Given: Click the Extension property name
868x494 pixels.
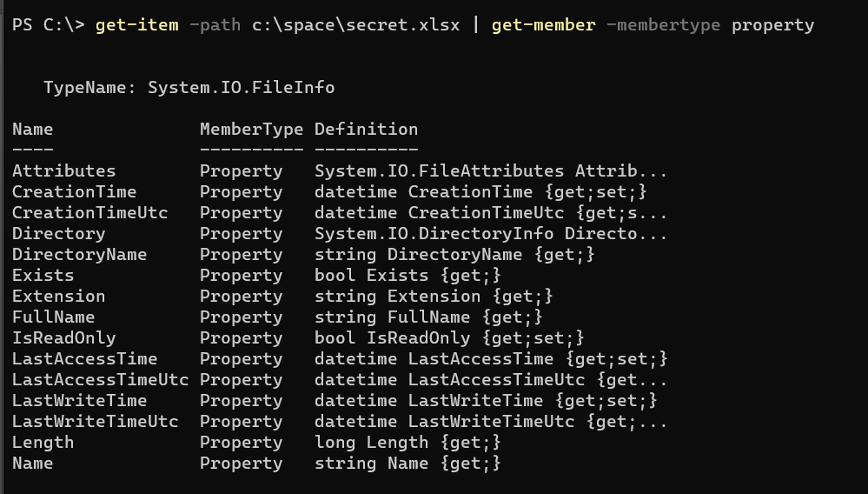Looking at the screenshot, I should pos(59,297).
